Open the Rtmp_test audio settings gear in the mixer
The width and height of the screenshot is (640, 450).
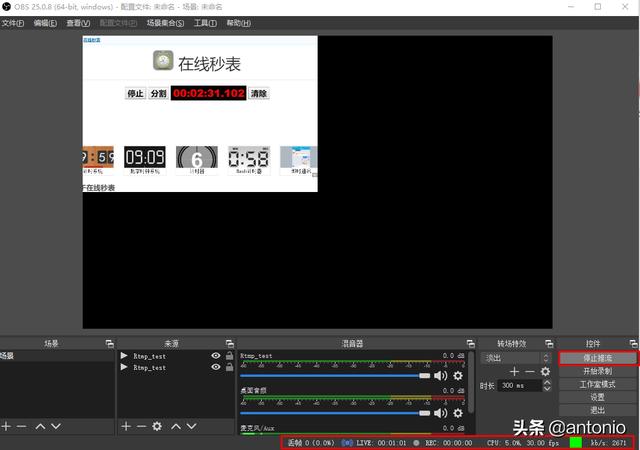pos(458,376)
